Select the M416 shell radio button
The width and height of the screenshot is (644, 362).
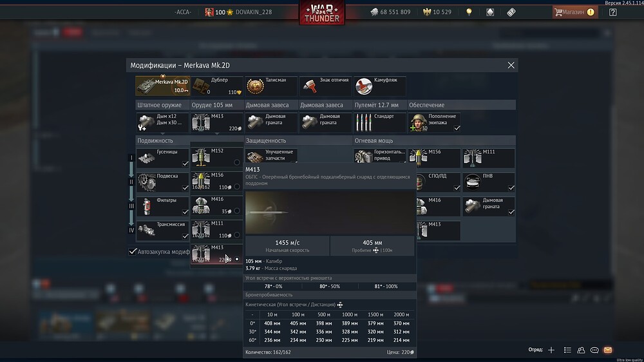(237, 211)
